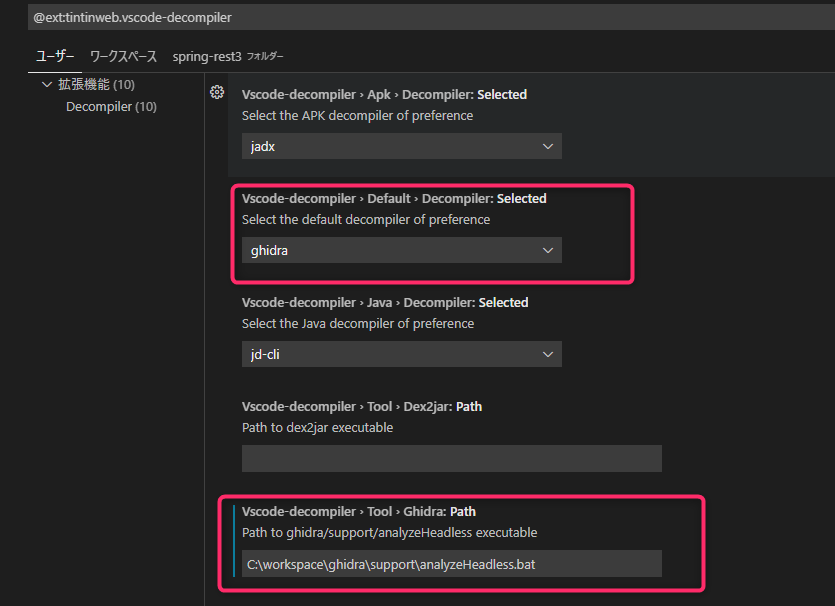Select Decompiler (10) in the settings tree
The height and width of the screenshot is (606, 835).
(x=111, y=107)
